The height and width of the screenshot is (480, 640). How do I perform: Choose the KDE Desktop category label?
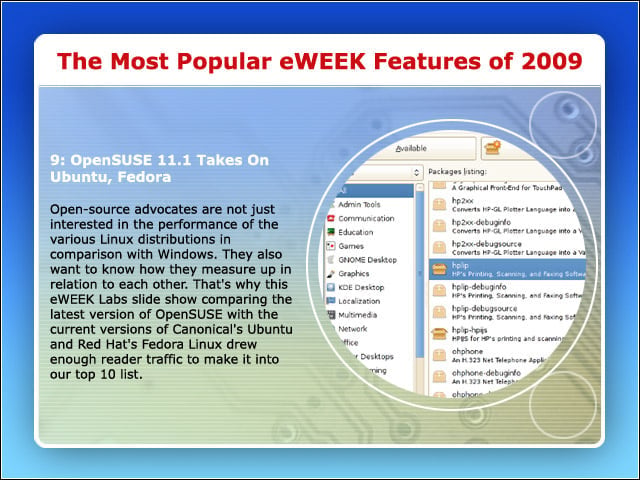click(x=361, y=287)
